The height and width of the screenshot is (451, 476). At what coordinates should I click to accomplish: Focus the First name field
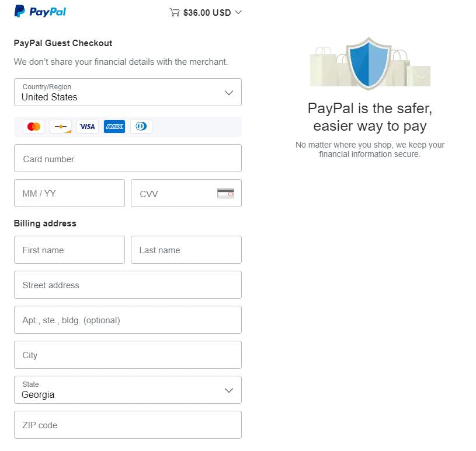pyautogui.click(x=70, y=250)
